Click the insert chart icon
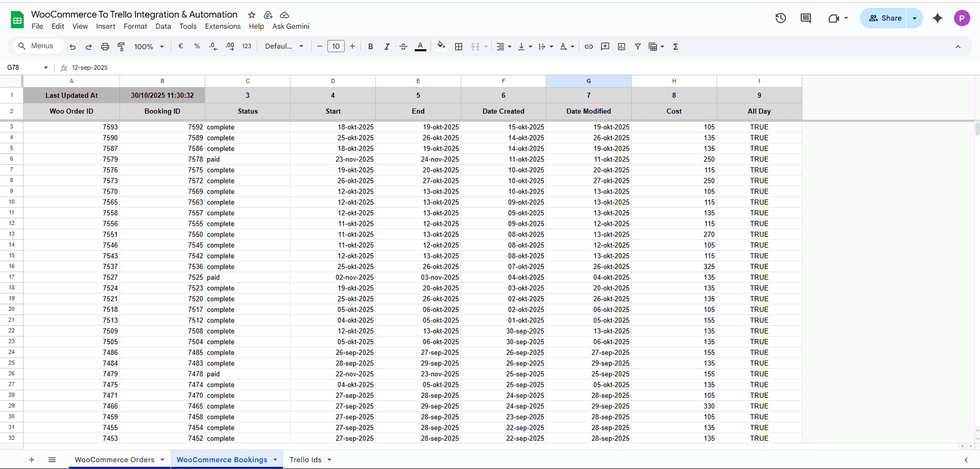Image resolution: width=980 pixels, height=469 pixels. [x=621, y=47]
